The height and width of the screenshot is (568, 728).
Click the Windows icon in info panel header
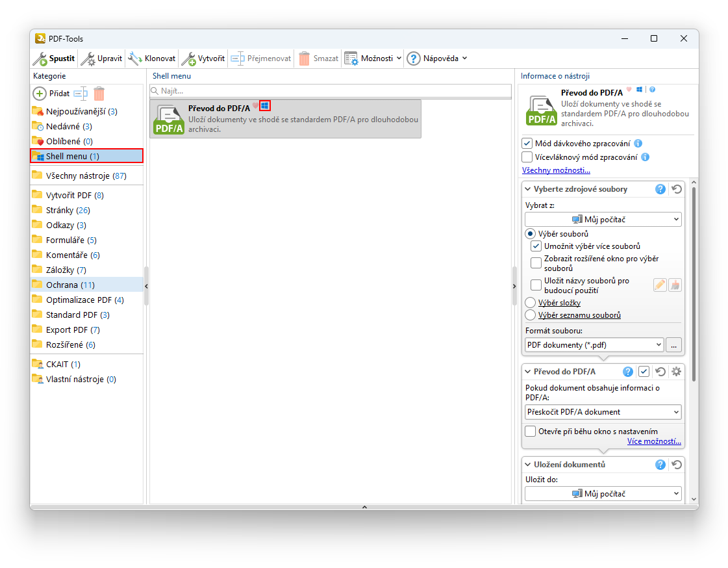click(x=639, y=90)
